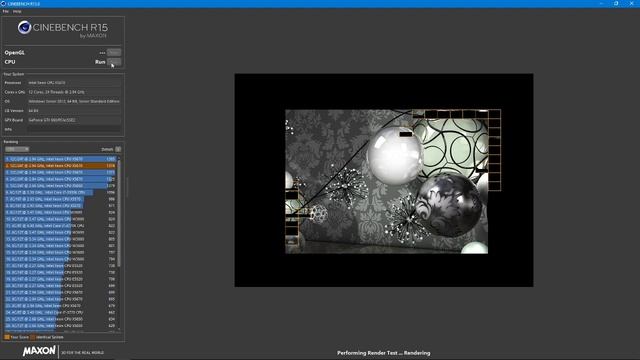Screen dimensions: 640x360
Task: Select the Core i7-3930K ranking row
Action: [60, 192]
